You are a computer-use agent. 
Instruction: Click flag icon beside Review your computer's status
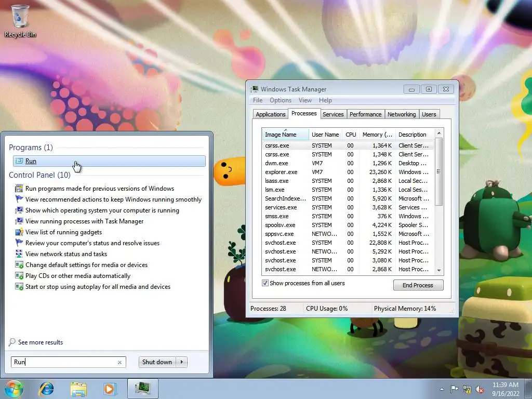coord(19,243)
